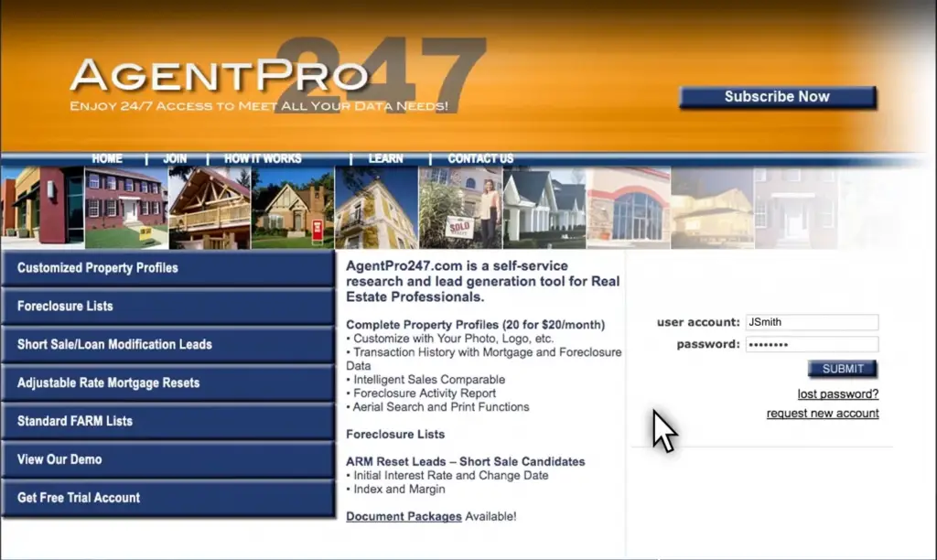Open the Tudor cottage photo

pos(293,208)
